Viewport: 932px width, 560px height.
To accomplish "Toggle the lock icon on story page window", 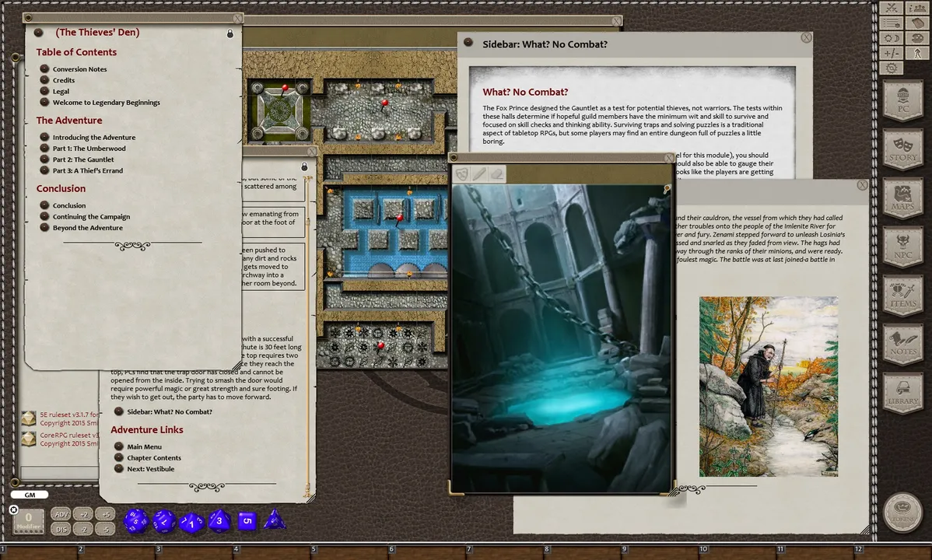I will click(304, 166).
